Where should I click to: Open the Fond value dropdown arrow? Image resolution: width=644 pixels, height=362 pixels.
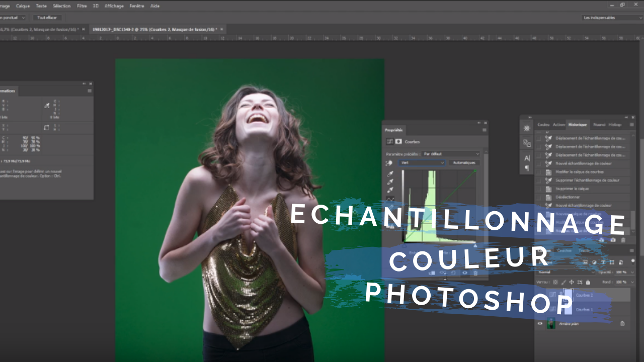click(x=631, y=282)
